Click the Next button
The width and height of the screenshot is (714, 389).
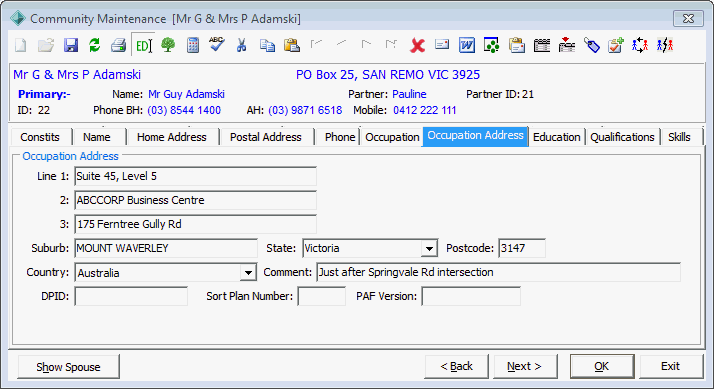pos(525,366)
